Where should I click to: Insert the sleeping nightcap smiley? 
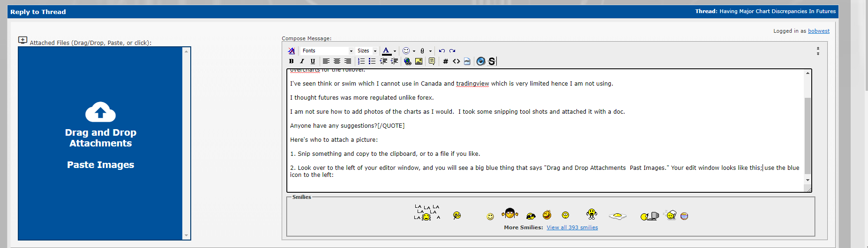pos(671,215)
